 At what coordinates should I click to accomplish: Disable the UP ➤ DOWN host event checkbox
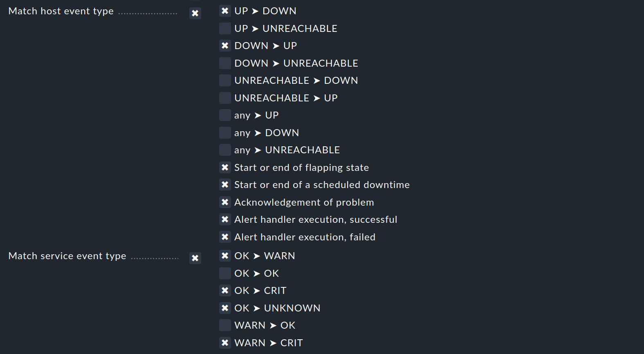(x=225, y=11)
